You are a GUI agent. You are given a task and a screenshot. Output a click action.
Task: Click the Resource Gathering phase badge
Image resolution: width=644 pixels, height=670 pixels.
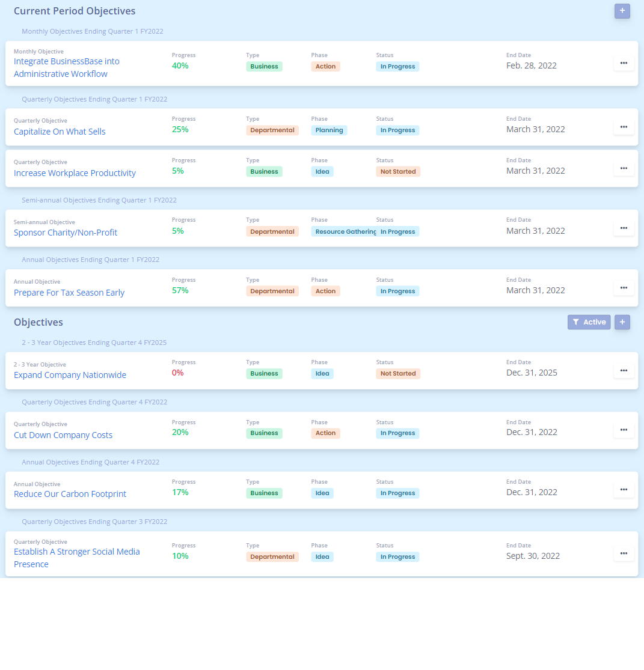pyautogui.click(x=343, y=231)
